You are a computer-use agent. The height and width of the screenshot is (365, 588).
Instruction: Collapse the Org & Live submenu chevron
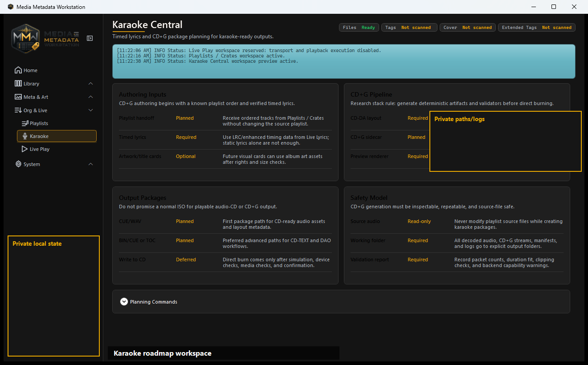pos(91,110)
